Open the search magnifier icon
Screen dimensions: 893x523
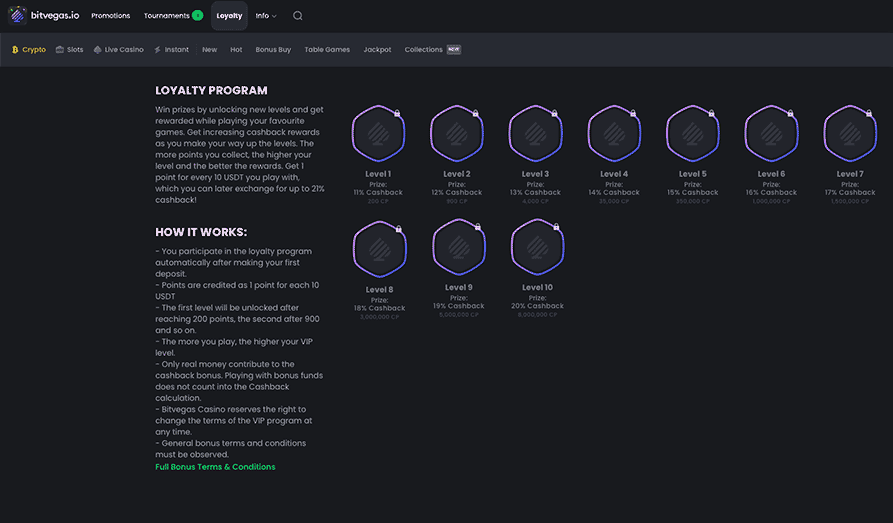(x=298, y=16)
